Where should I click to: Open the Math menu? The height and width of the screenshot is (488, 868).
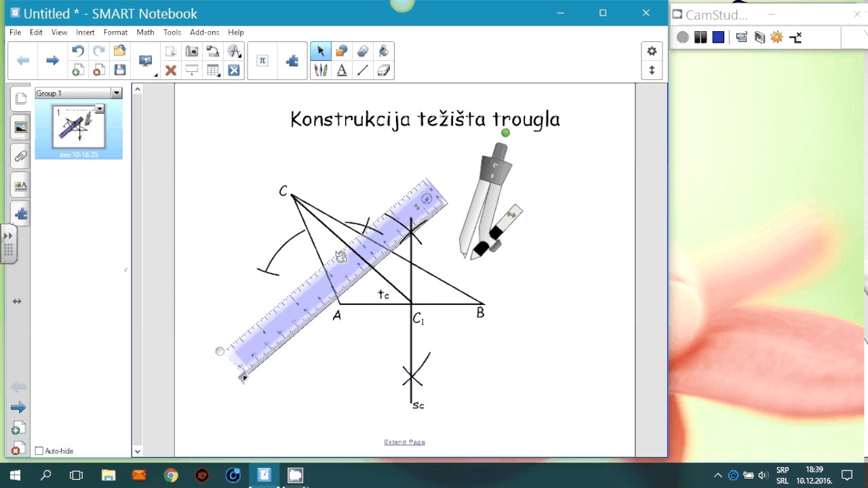tap(145, 32)
